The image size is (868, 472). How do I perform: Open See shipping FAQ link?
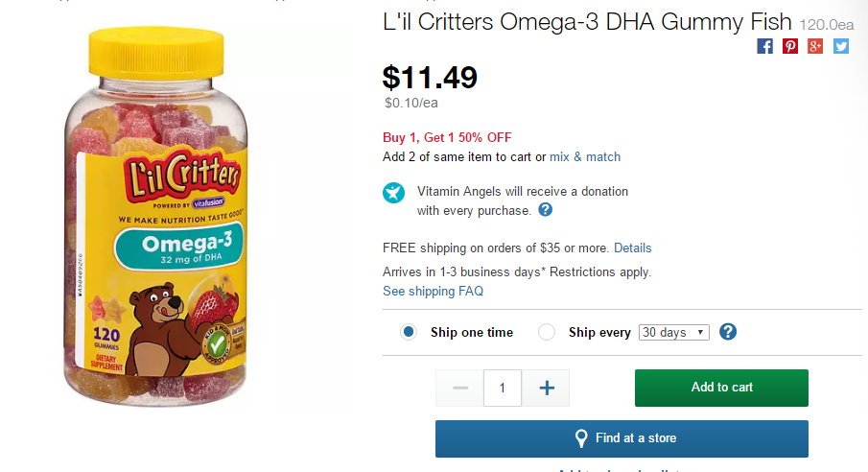coord(433,291)
